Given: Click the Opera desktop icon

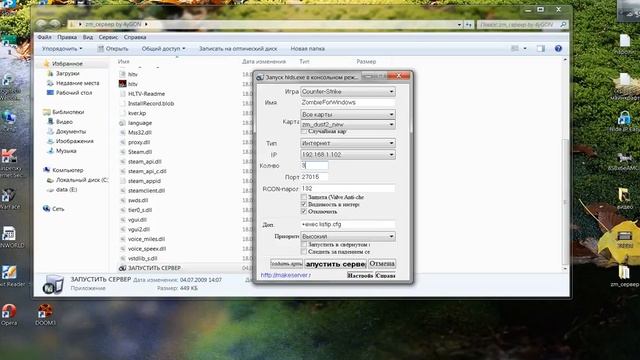Looking at the screenshot, I should click(x=9, y=314).
